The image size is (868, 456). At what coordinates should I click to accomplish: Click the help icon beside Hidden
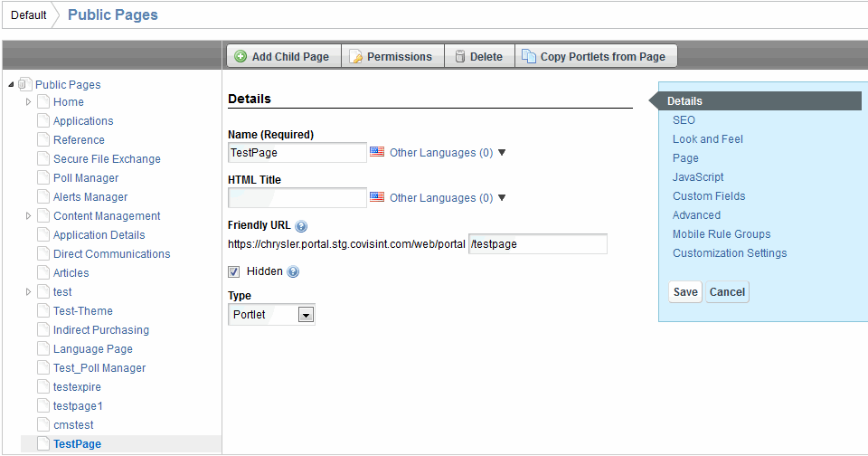point(293,271)
